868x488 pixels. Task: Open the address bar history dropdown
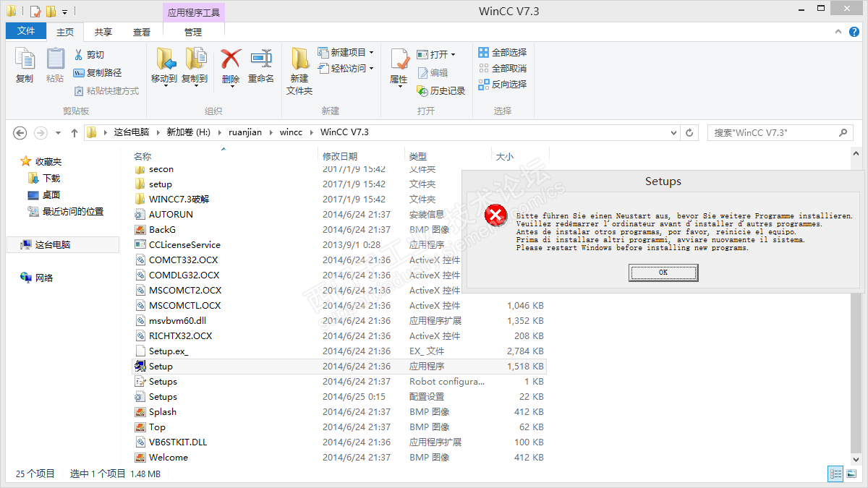pyautogui.click(x=673, y=133)
